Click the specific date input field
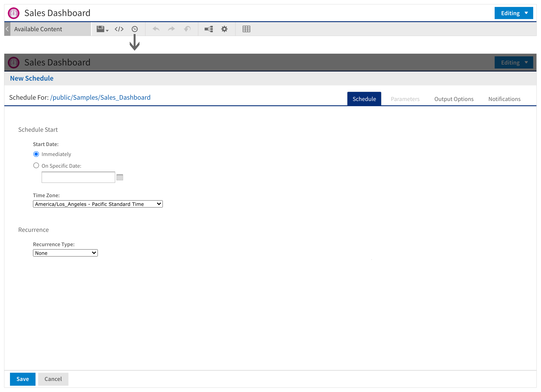 tap(78, 177)
